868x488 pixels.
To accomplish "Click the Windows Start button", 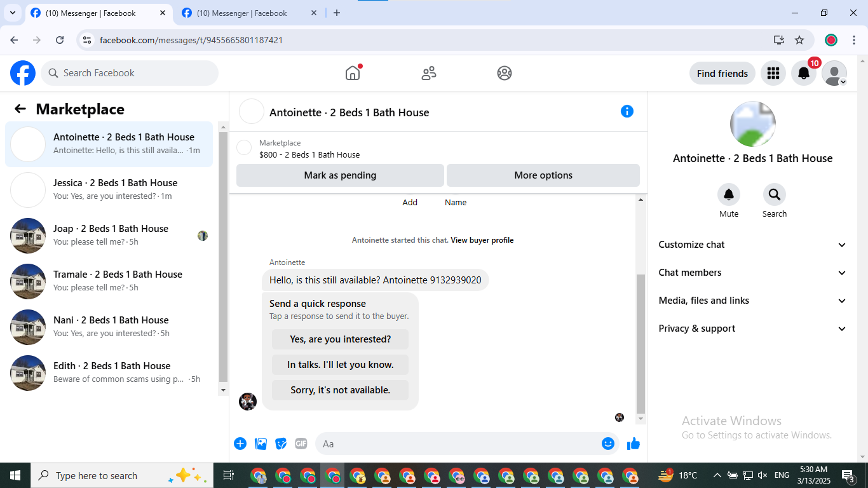I will [x=15, y=475].
